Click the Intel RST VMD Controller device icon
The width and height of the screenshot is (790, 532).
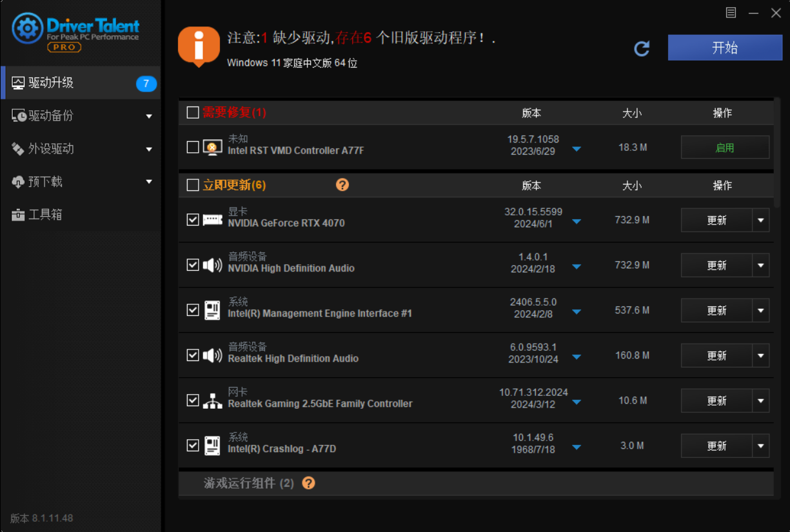212,148
